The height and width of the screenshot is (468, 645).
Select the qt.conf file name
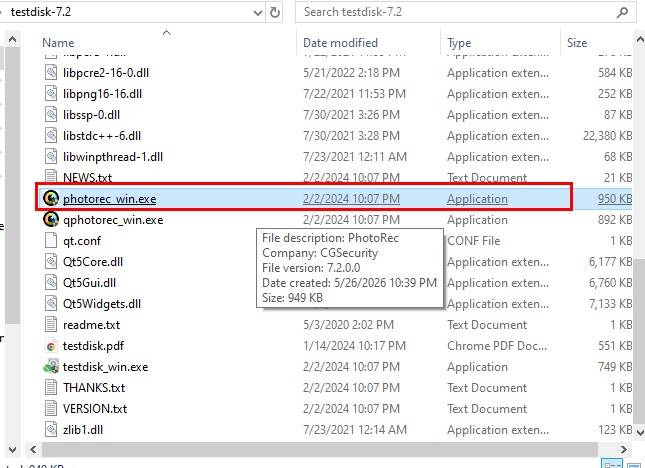point(81,241)
